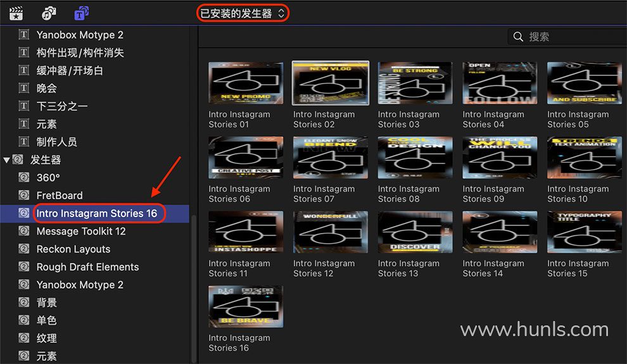Select the 发生器 category row

95,160
